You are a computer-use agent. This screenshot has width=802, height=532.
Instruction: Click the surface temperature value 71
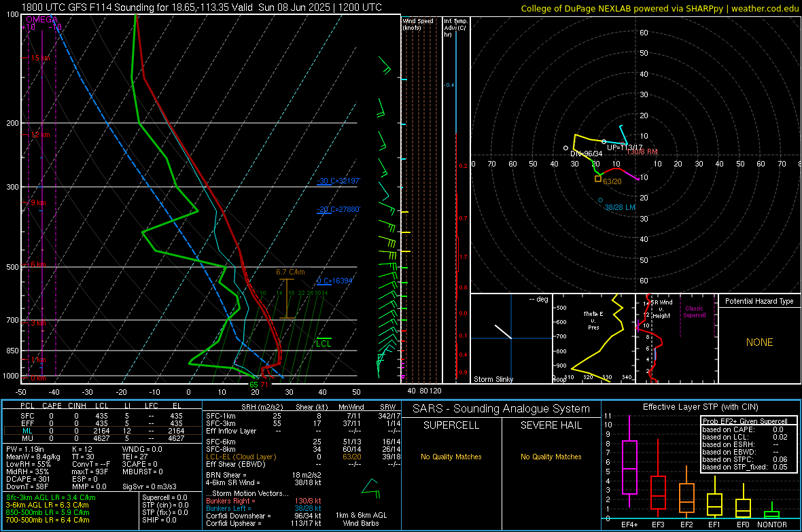pos(264,385)
